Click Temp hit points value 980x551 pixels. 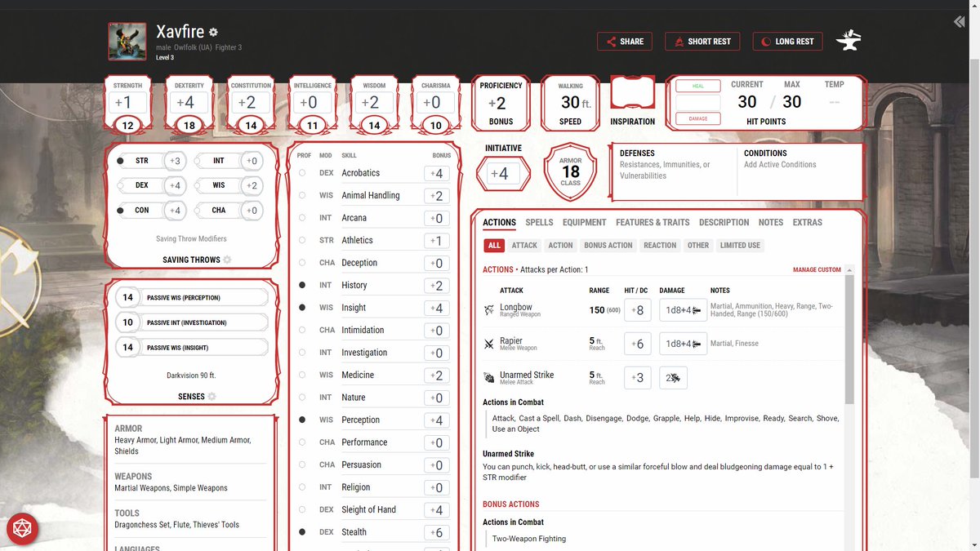pos(834,102)
